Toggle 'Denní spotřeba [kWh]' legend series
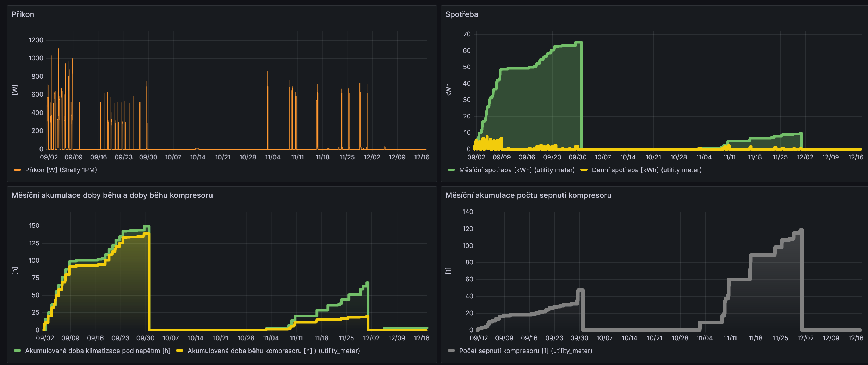 pyautogui.click(x=646, y=170)
